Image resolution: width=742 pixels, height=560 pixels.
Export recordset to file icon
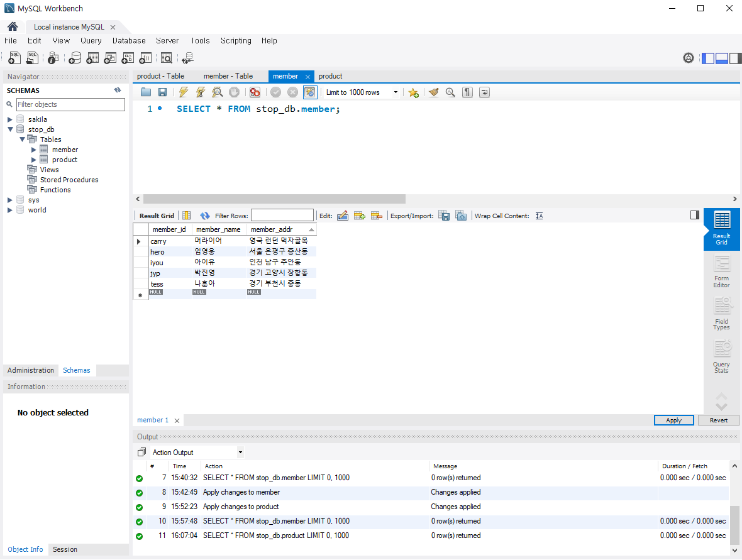point(444,216)
